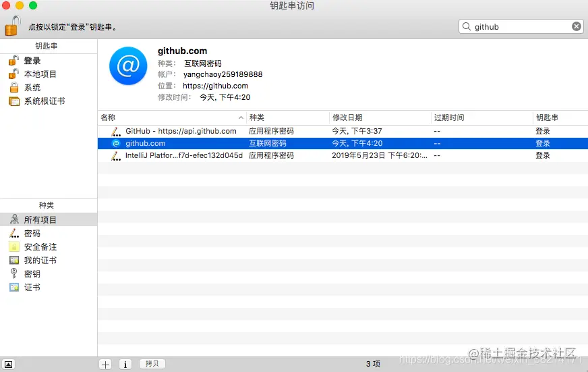The width and height of the screenshot is (588, 372).
Task: Open item info with the i button
Action: point(125,364)
